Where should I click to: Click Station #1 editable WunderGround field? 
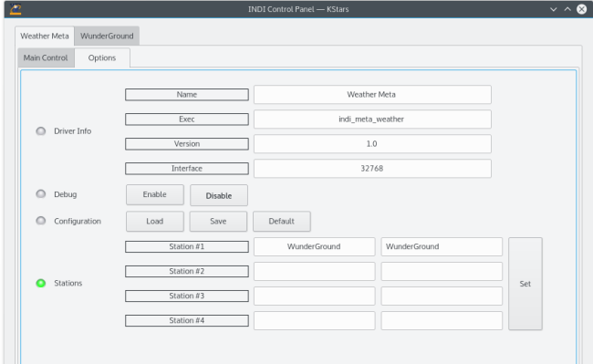442,246
